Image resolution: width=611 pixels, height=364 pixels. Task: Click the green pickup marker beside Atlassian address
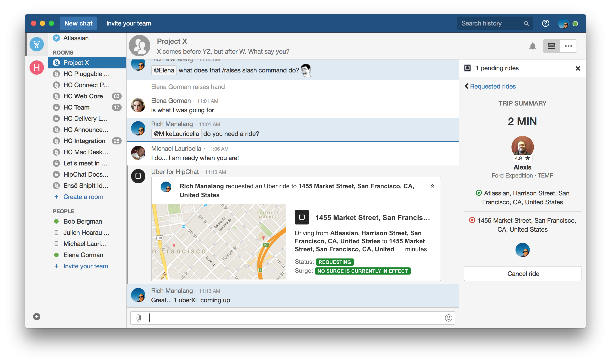(x=479, y=193)
